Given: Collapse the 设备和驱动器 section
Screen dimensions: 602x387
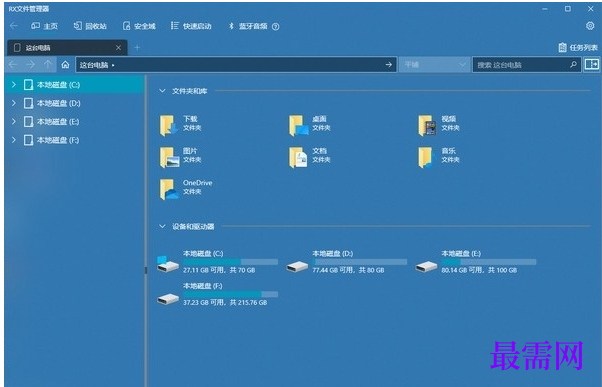Looking at the screenshot, I should pos(162,226).
